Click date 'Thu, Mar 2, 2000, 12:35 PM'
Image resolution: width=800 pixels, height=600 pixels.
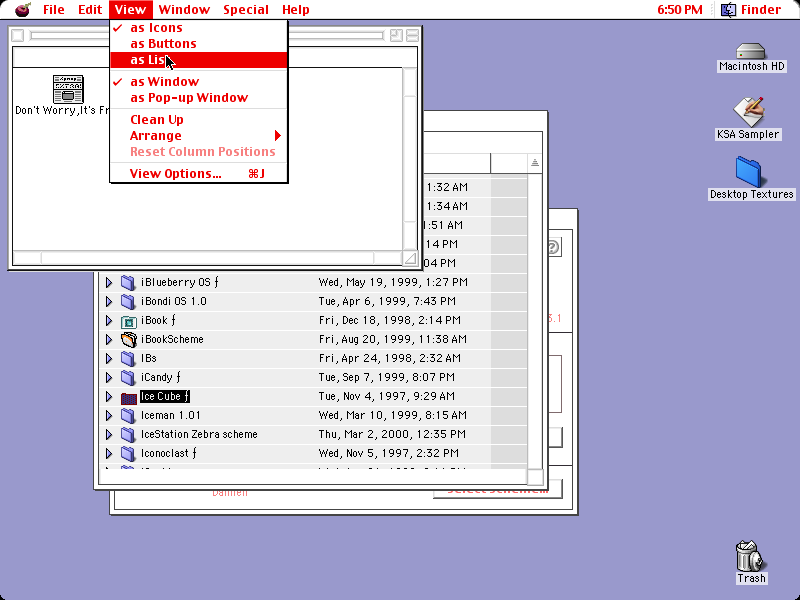[392, 435]
